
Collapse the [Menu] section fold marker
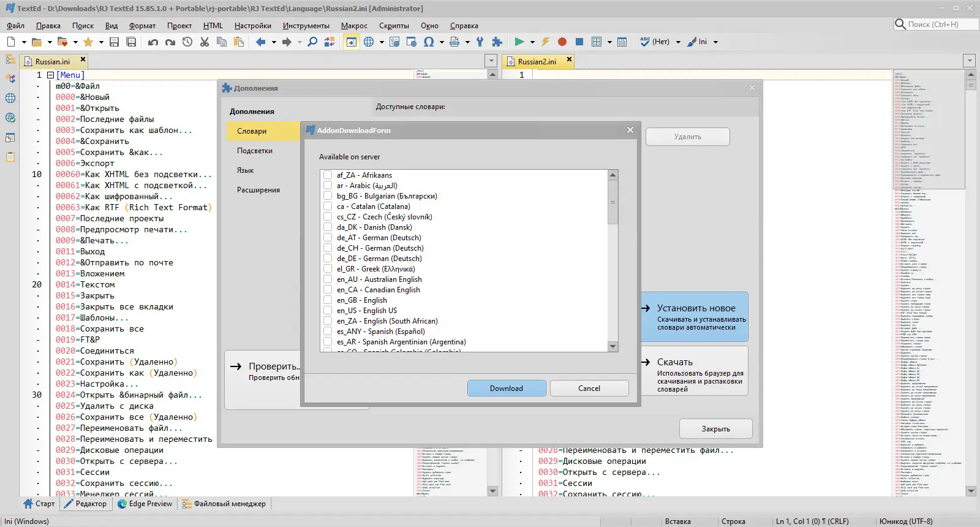tap(50, 75)
